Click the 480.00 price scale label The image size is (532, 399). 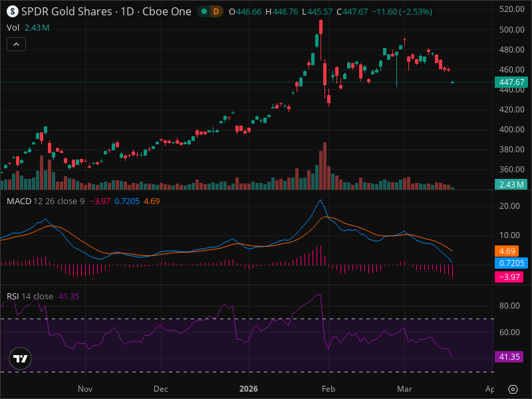511,49
